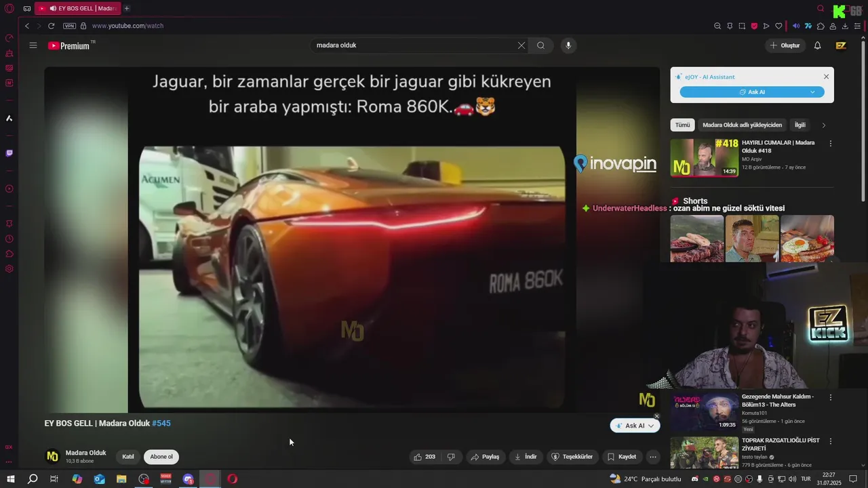Open Easy Setup sliders icon
This screenshot has width=868, height=488.
[x=858, y=26]
